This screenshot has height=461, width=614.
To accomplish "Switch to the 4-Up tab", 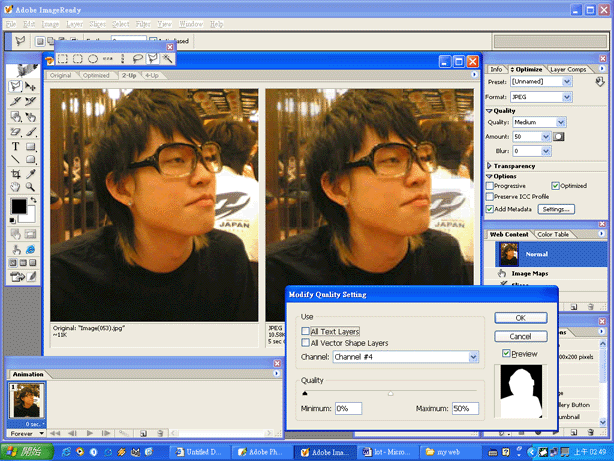I will tap(152, 75).
